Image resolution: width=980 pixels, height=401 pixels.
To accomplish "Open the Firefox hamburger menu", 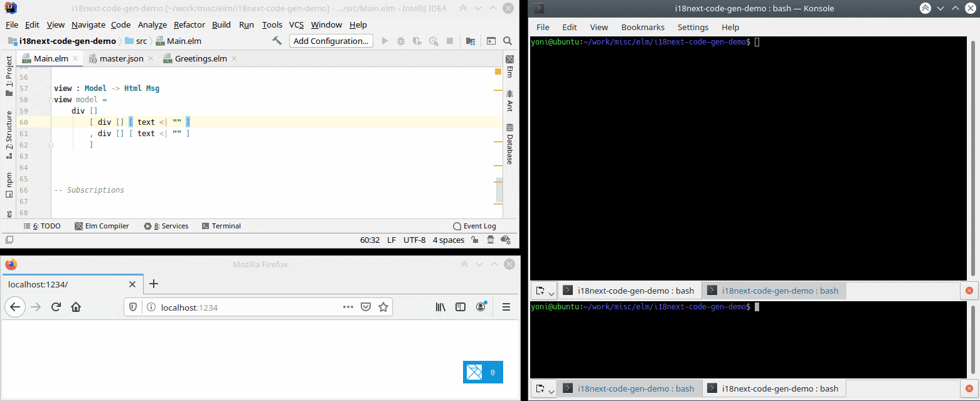I will coord(506,307).
